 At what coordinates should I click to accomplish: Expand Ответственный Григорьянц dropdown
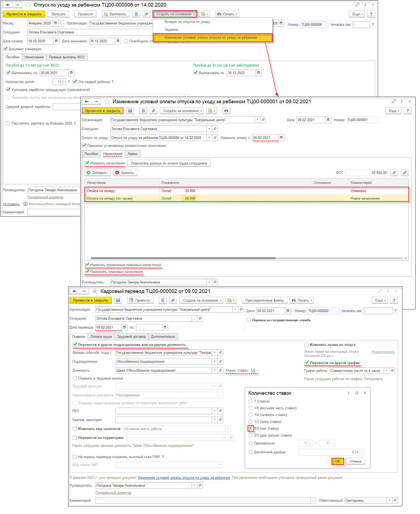(x=390, y=500)
